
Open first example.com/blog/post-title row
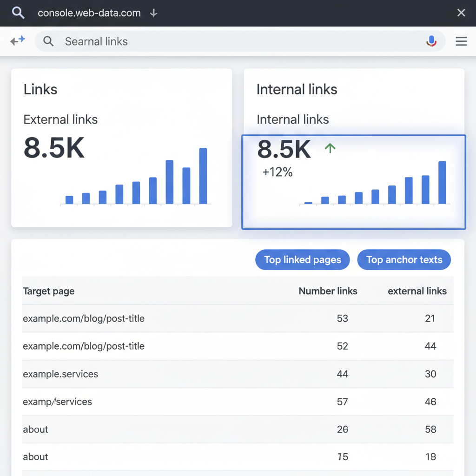coord(84,318)
